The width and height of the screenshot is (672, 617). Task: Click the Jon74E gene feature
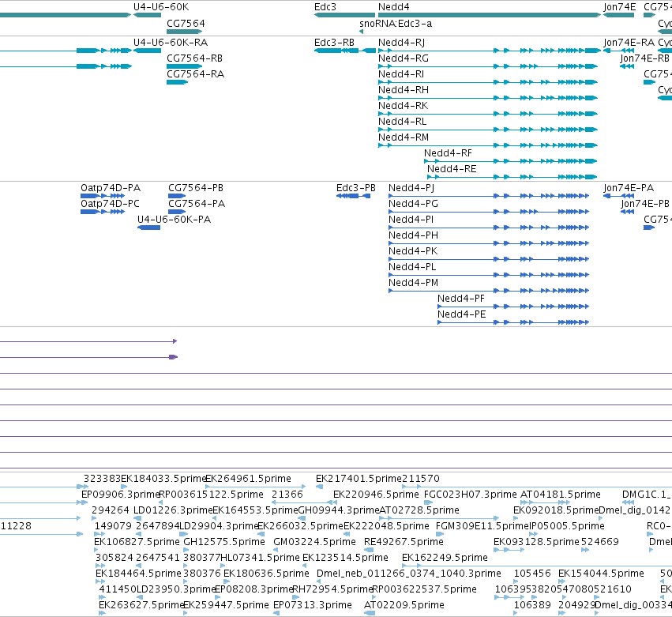pos(618,15)
